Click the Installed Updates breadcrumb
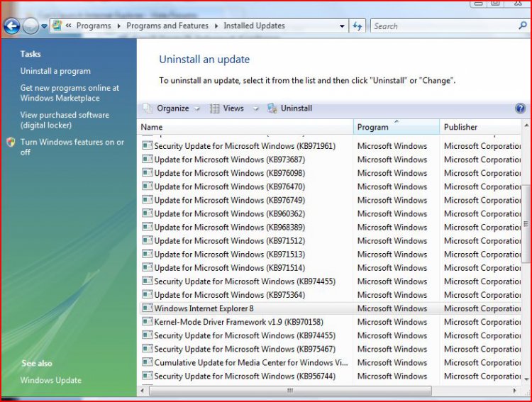The height and width of the screenshot is (402, 532). (254, 26)
